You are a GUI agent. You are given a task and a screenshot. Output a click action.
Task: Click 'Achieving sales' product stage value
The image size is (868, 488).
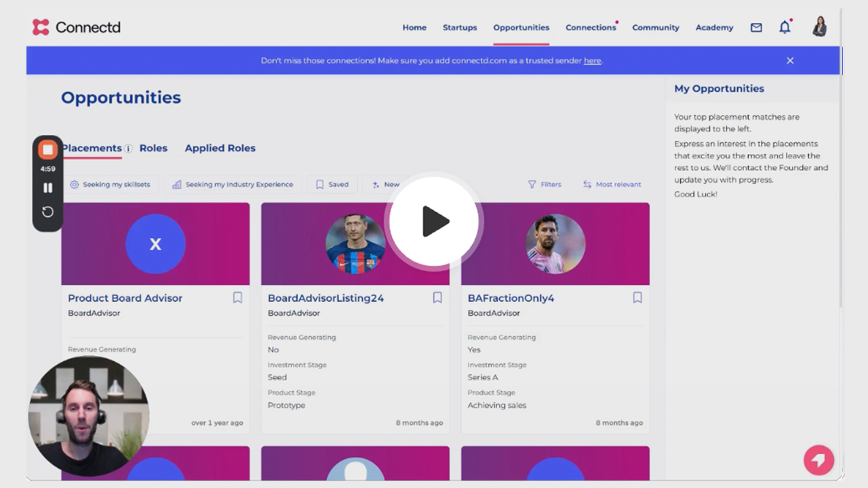click(497, 405)
